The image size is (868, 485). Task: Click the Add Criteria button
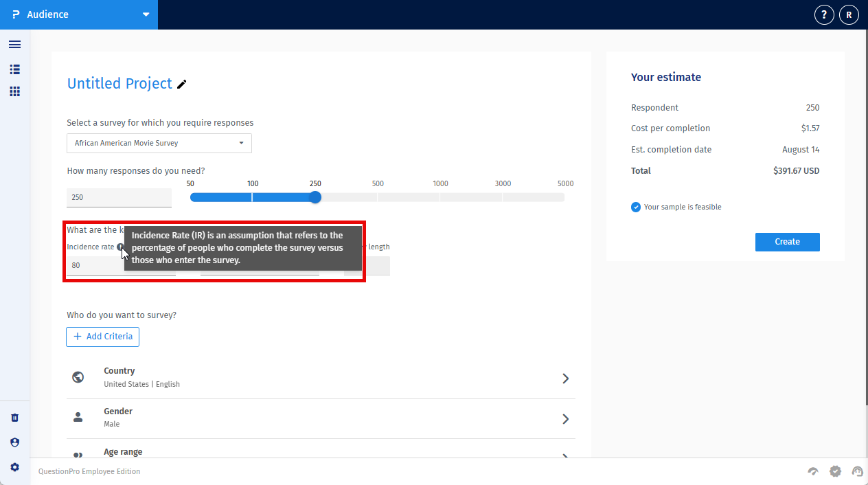103,337
